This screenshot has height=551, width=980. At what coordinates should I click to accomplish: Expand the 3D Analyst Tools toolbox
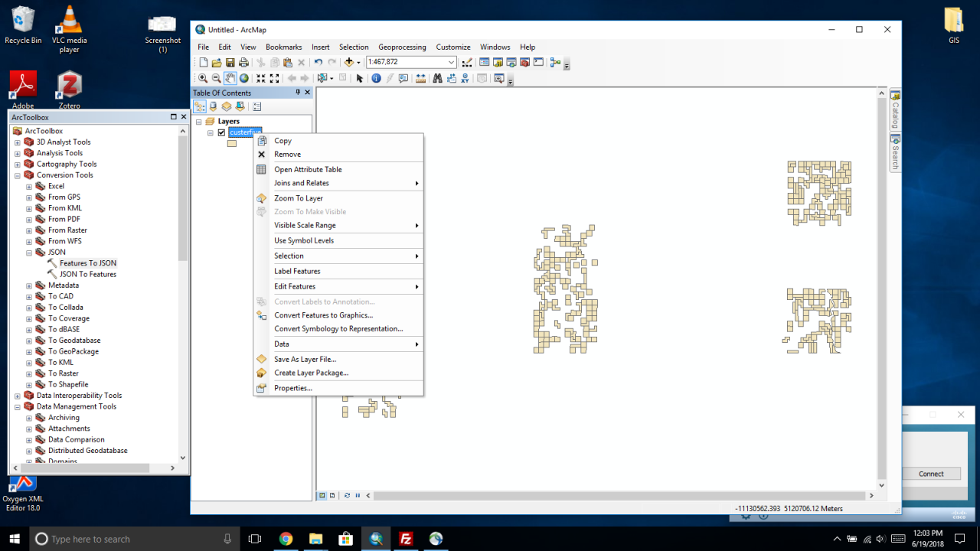click(x=18, y=142)
